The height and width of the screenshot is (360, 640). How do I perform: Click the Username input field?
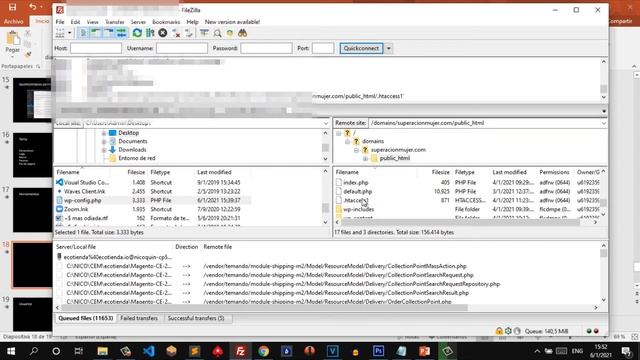tap(182, 48)
